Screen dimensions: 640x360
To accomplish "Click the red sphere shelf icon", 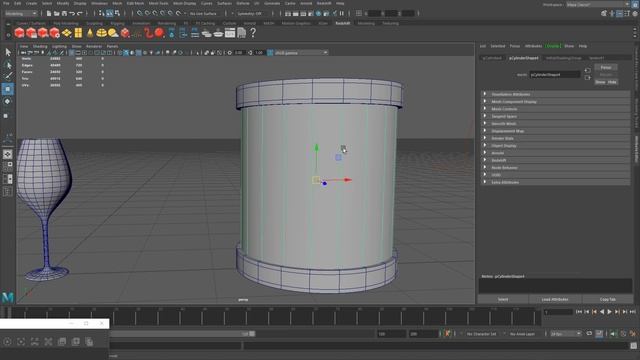I will tap(159, 33).
